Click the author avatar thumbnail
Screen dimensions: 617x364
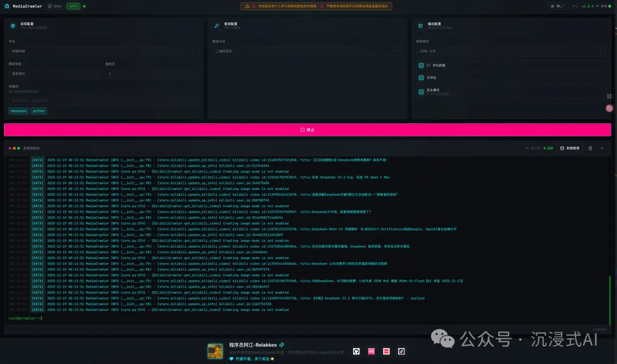(x=215, y=351)
